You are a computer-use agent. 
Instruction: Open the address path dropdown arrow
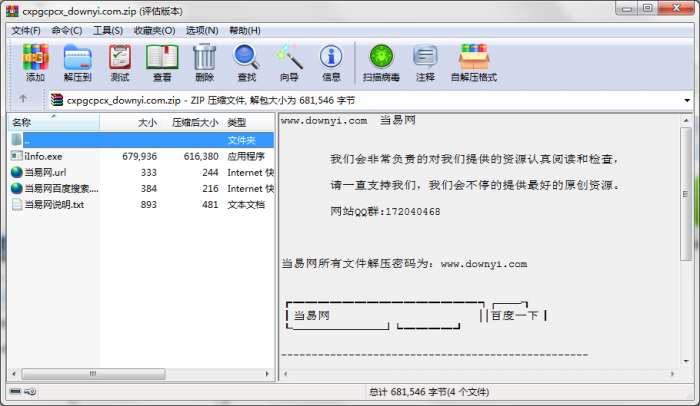click(x=687, y=100)
